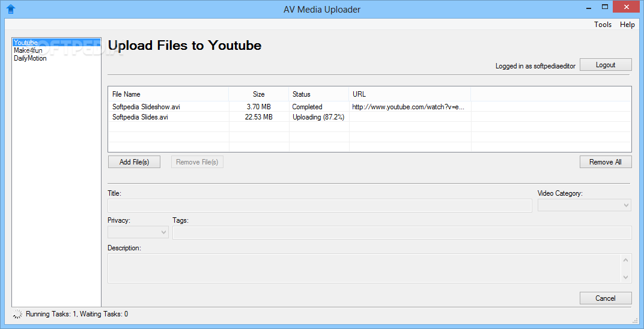The height and width of the screenshot is (329, 644).
Task: Click the Title input field
Action: [x=320, y=205]
